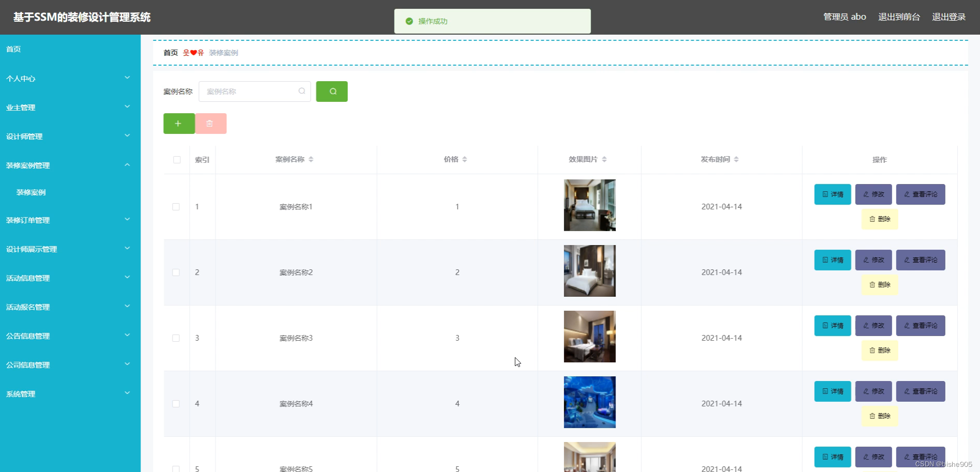Expand the 公告信息管理 sidebar menu
Image resolution: width=980 pixels, height=472 pixels.
click(70, 336)
